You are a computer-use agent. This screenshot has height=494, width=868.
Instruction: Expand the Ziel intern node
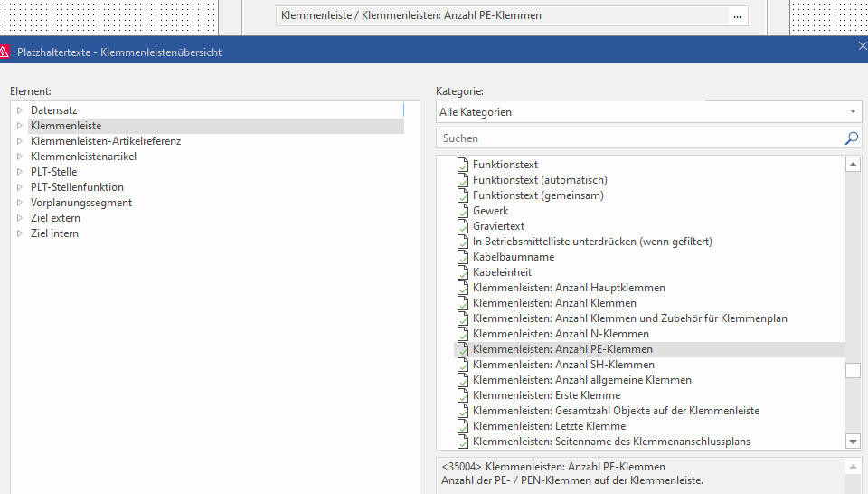pyautogui.click(x=19, y=233)
